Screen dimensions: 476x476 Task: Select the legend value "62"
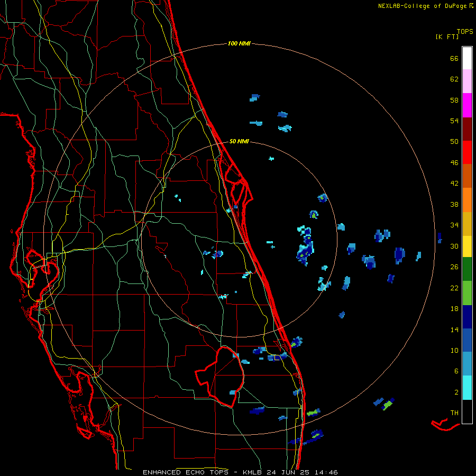click(454, 79)
